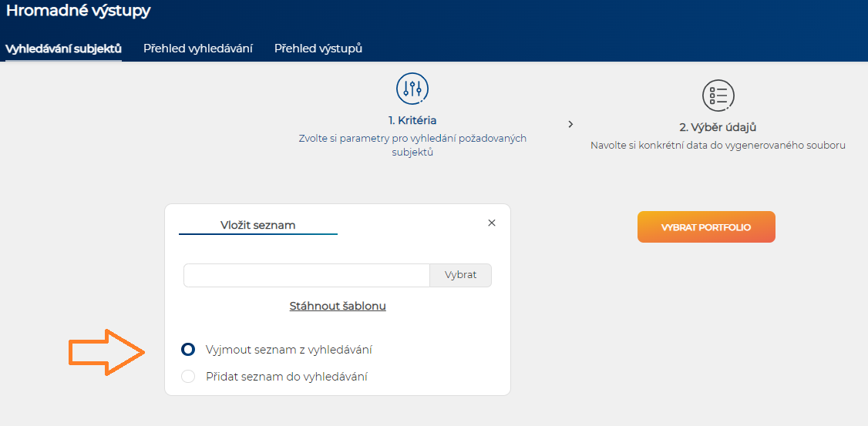Select the Vložit seznam tab
The height and width of the screenshot is (426, 868).
tap(258, 226)
